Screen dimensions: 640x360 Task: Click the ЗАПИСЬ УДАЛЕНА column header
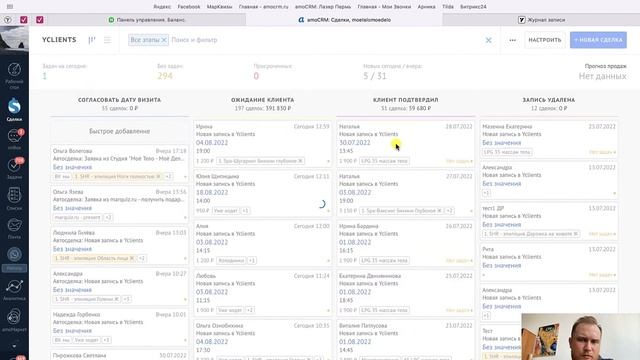coord(549,100)
